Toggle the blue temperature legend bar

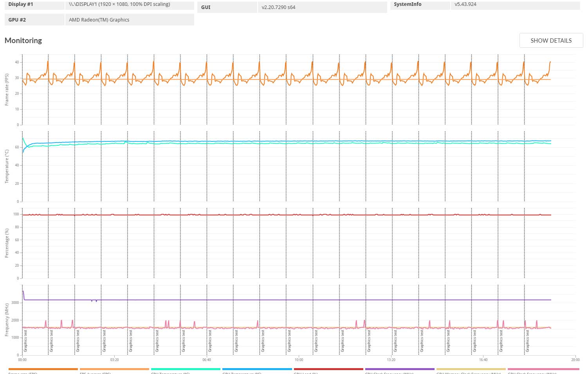pos(257,369)
